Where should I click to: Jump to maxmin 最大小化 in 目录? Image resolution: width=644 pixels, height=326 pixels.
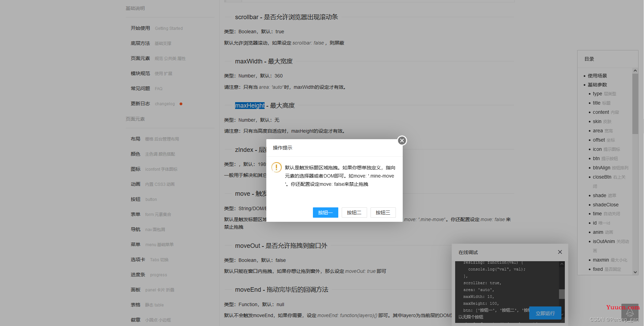(x=610, y=260)
